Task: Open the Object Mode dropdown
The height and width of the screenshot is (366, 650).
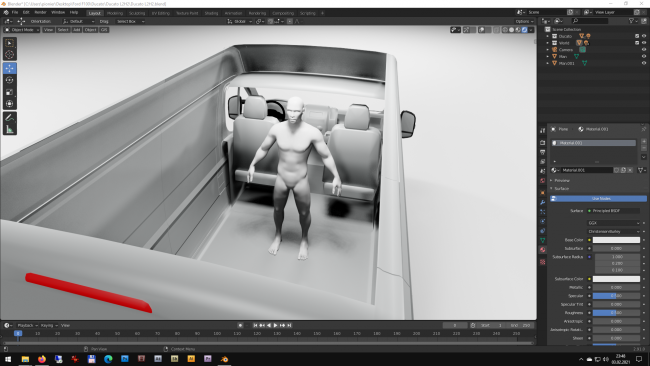Action: tap(22, 30)
